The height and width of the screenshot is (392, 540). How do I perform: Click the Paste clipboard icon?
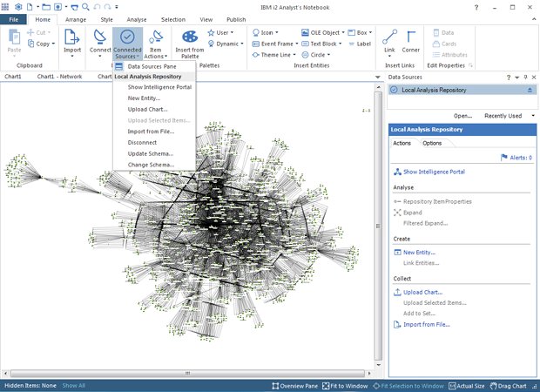[x=14, y=37]
